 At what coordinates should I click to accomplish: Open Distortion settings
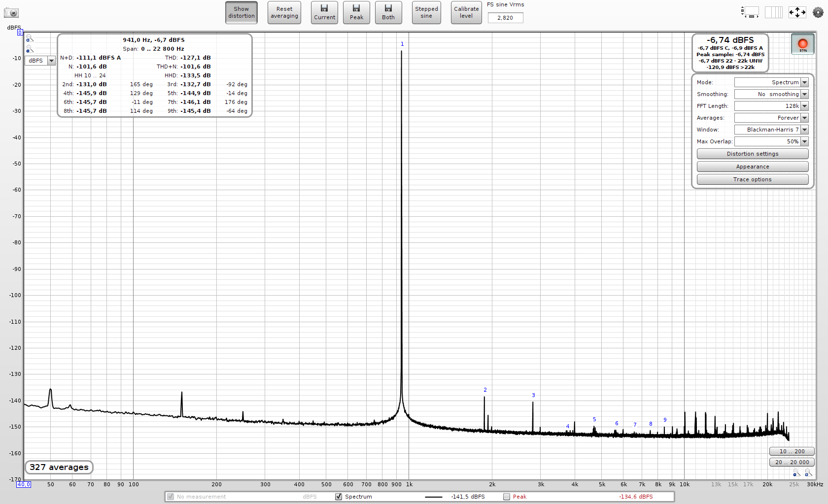click(x=753, y=154)
